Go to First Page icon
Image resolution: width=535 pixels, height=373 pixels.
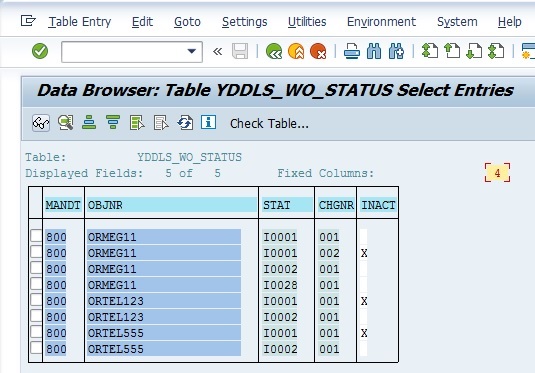pyautogui.click(x=430, y=52)
